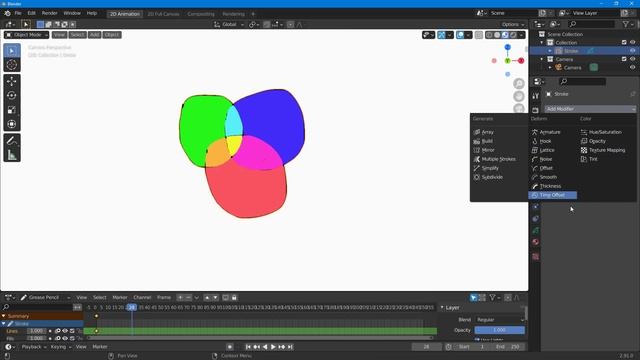Screen dimensions: 640x360
Task: Hide the Collection with its eye icon
Action: click(x=632, y=42)
